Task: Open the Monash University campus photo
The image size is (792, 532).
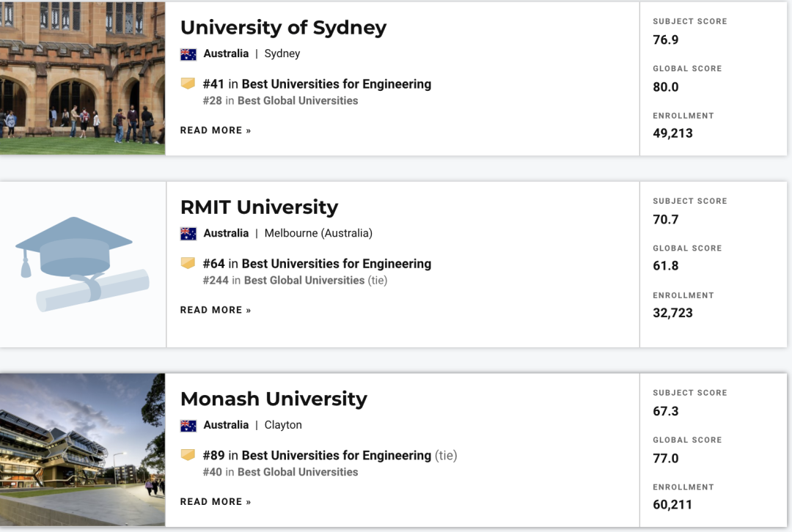Action: 82,450
